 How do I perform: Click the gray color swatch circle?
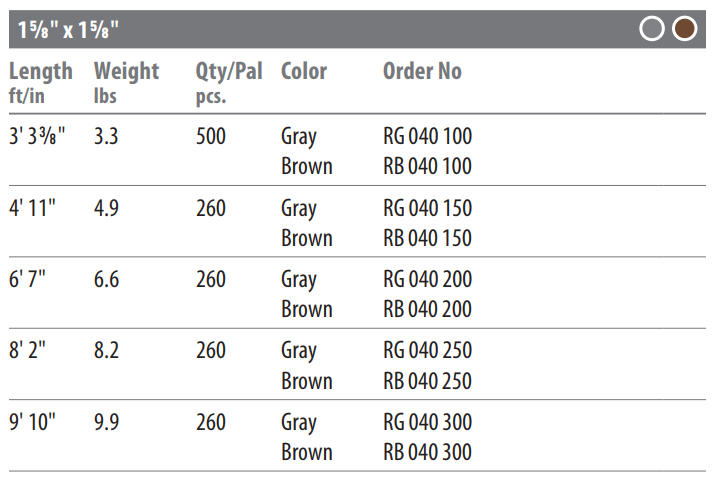pyautogui.click(x=652, y=29)
